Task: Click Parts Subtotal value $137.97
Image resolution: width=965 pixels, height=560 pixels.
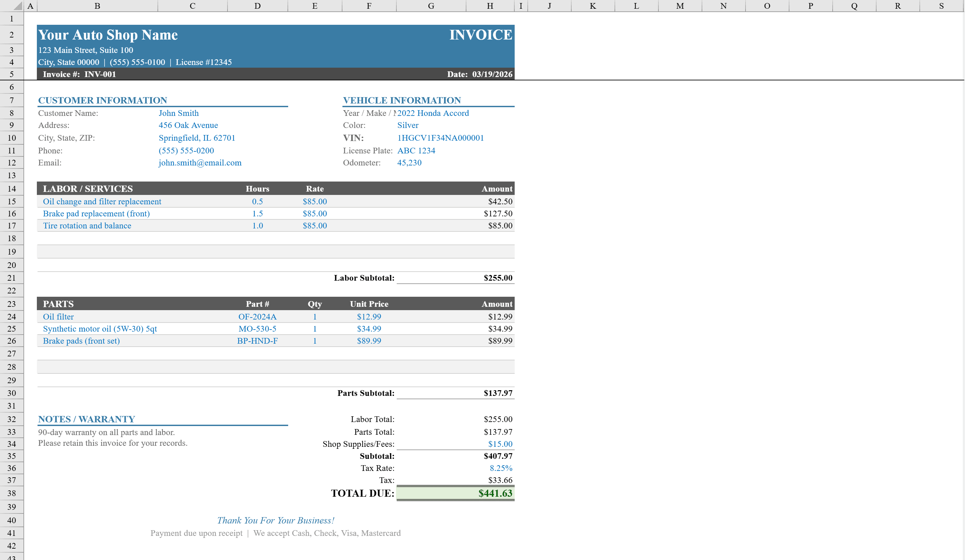Action: (498, 393)
